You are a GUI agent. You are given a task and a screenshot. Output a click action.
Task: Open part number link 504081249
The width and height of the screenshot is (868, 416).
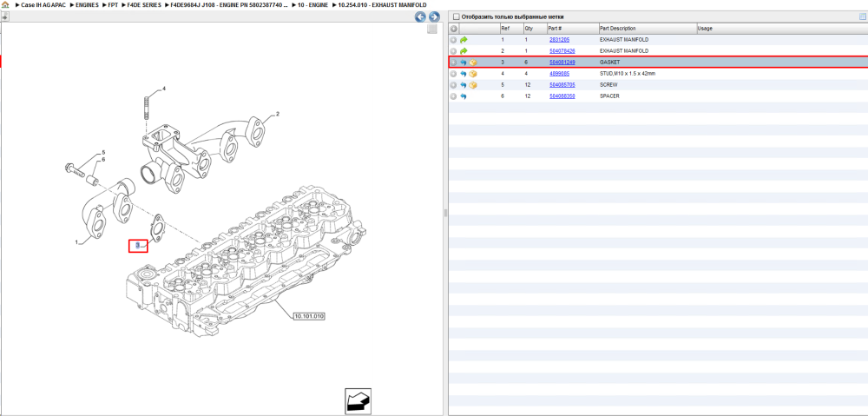click(x=562, y=63)
